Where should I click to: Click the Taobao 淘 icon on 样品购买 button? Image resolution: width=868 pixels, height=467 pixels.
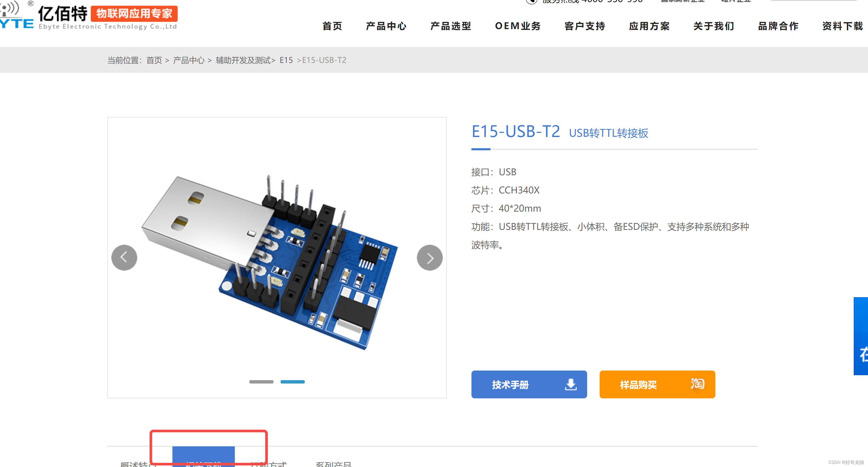click(x=697, y=384)
